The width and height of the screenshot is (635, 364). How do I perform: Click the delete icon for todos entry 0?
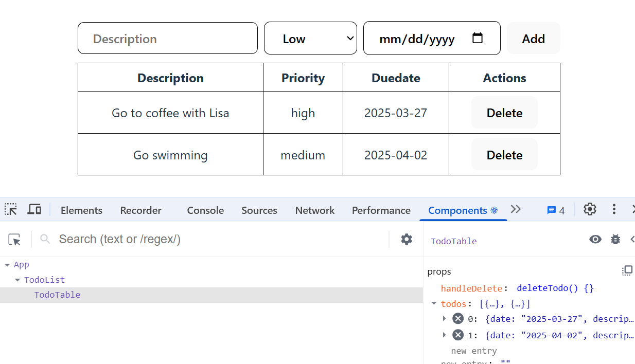pos(458,319)
